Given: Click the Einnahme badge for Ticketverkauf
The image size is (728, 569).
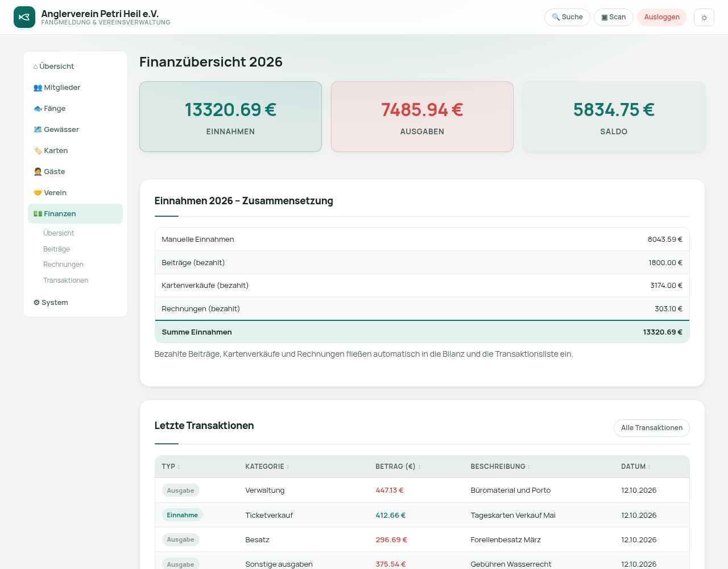Looking at the screenshot, I should tap(182, 515).
